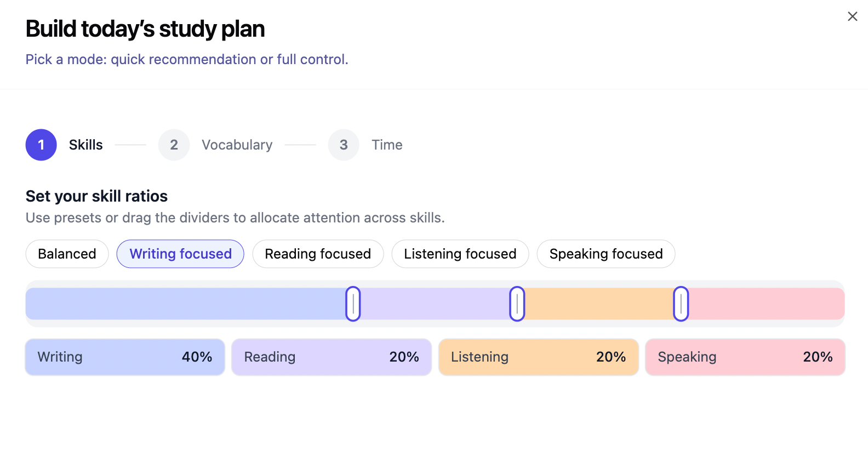
Task: Choose the Writing focused preset
Action: (180, 254)
